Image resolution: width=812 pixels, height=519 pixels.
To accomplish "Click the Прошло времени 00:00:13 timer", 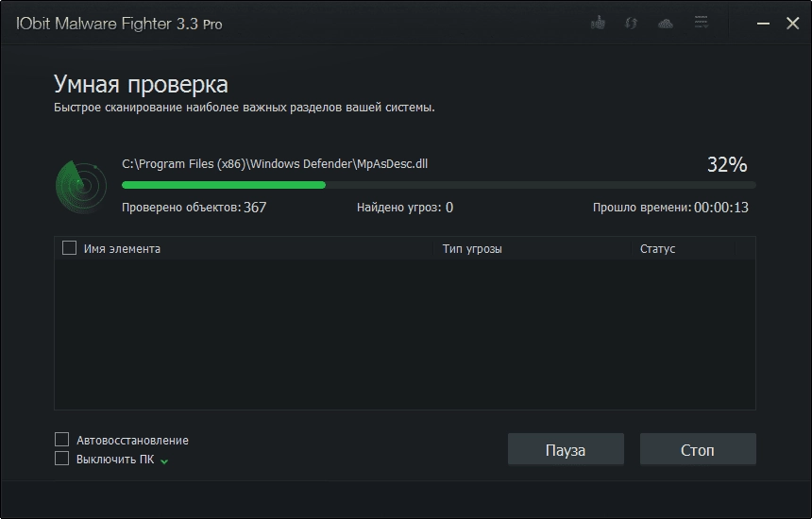I will tap(670, 208).
